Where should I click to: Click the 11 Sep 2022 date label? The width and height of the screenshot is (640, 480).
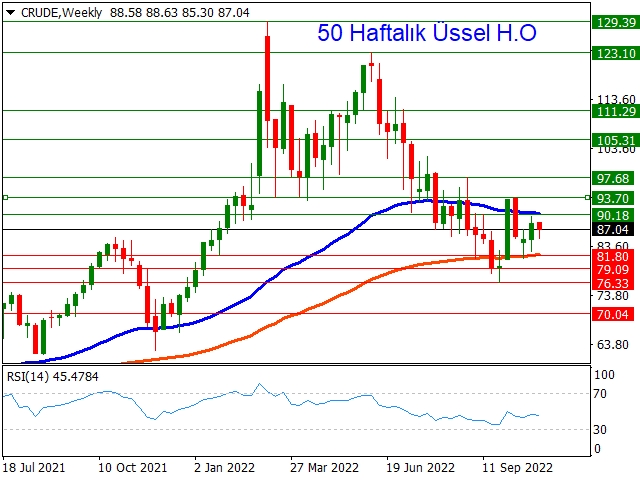[x=518, y=467]
